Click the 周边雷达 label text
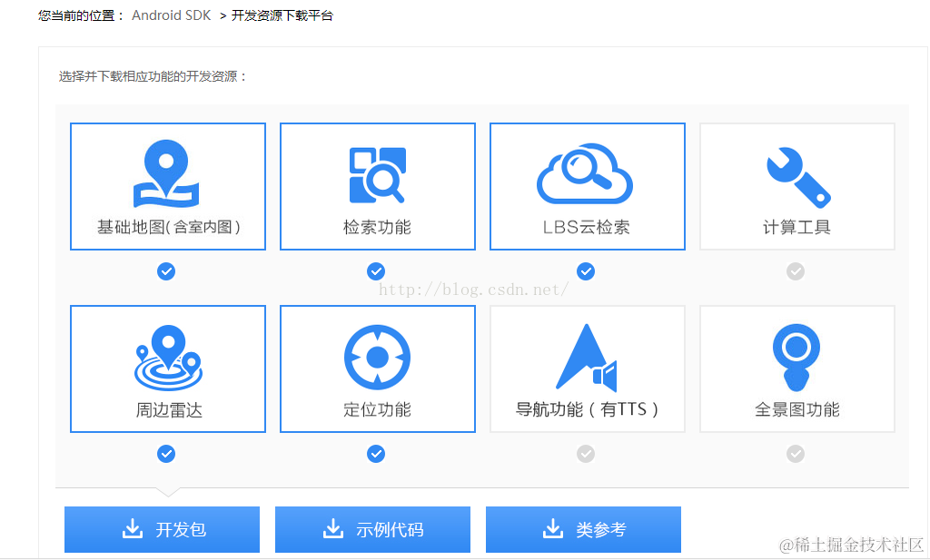The width and height of the screenshot is (930, 560). pyautogui.click(x=169, y=410)
